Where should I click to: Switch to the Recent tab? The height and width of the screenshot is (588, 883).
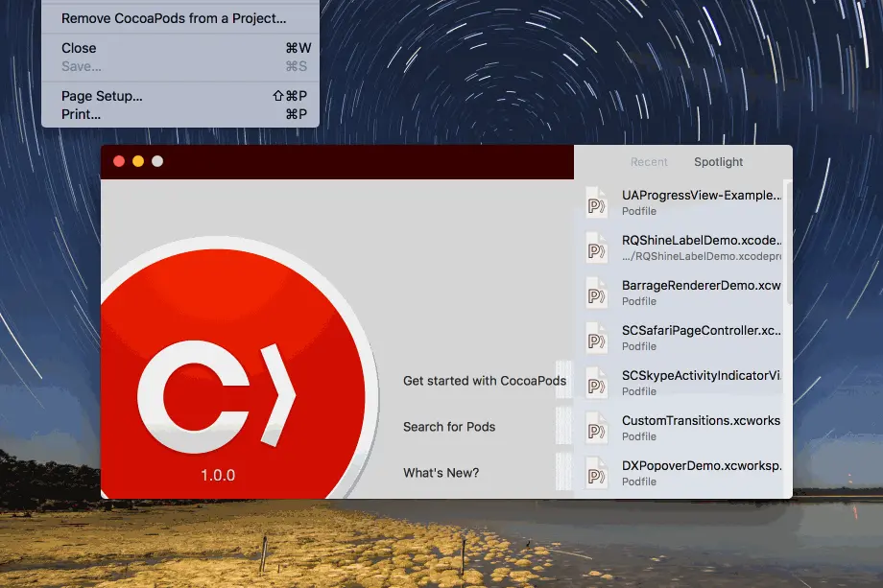tap(649, 162)
